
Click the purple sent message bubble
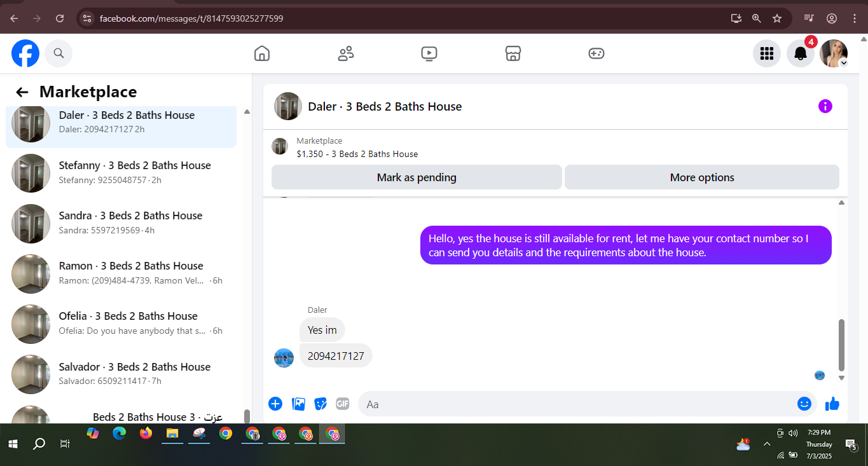tap(626, 245)
